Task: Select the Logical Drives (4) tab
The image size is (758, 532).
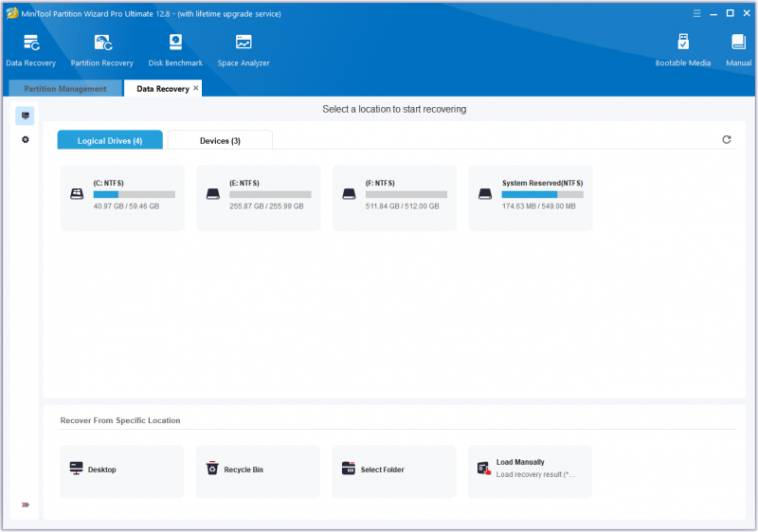Action: coord(110,140)
